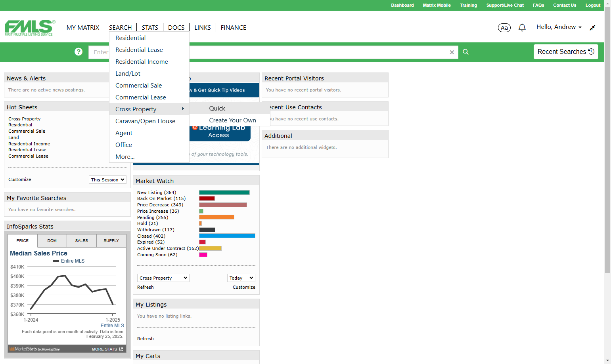Select Office in Search menu
This screenshot has height=364, width=611.
click(149, 145)
